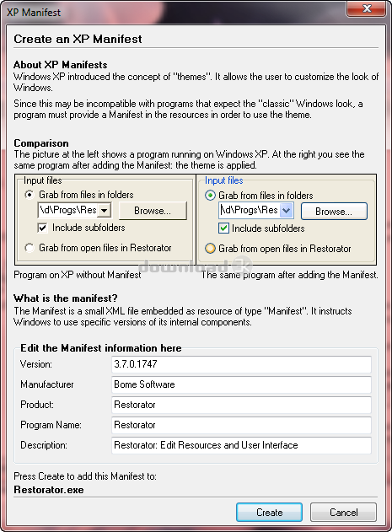Cancel the XP Manifest dialog

343,513
